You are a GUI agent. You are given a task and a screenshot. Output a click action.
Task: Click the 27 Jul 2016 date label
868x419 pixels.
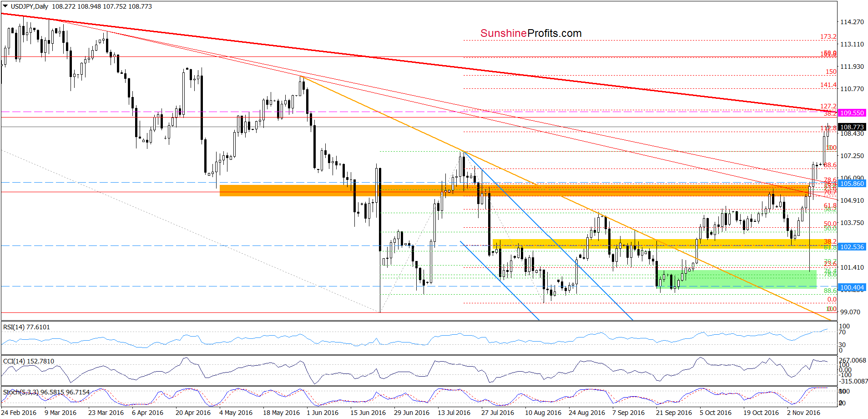498,413
